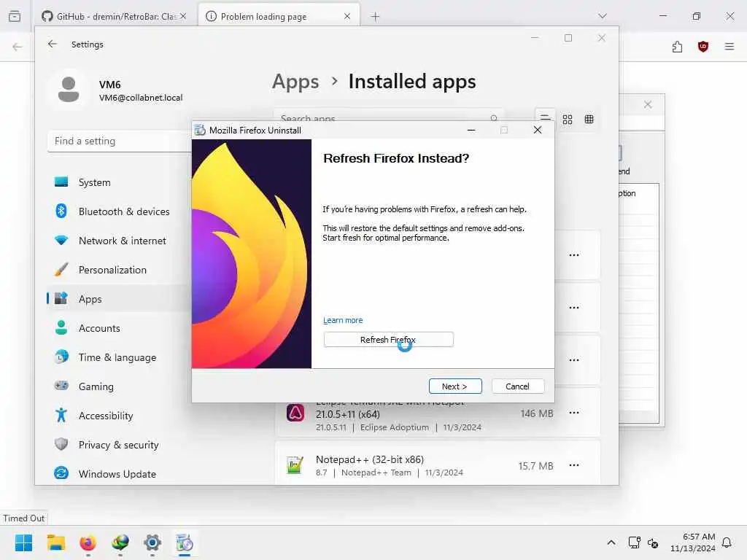Go back in the Settings window
Viewport: 747px width, 560px height.
pos(53,44)
